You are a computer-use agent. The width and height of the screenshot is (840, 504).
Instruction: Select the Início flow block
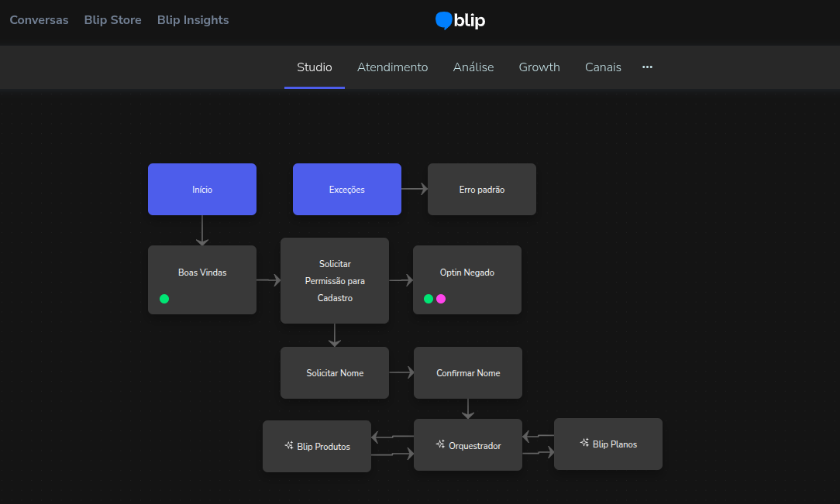202,189
